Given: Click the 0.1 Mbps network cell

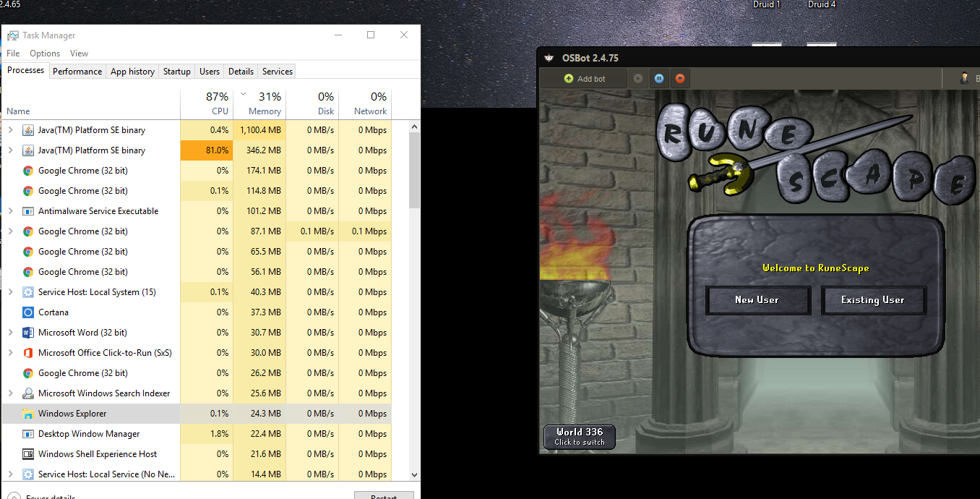Looking at the screenshot, I should (365, 231).
